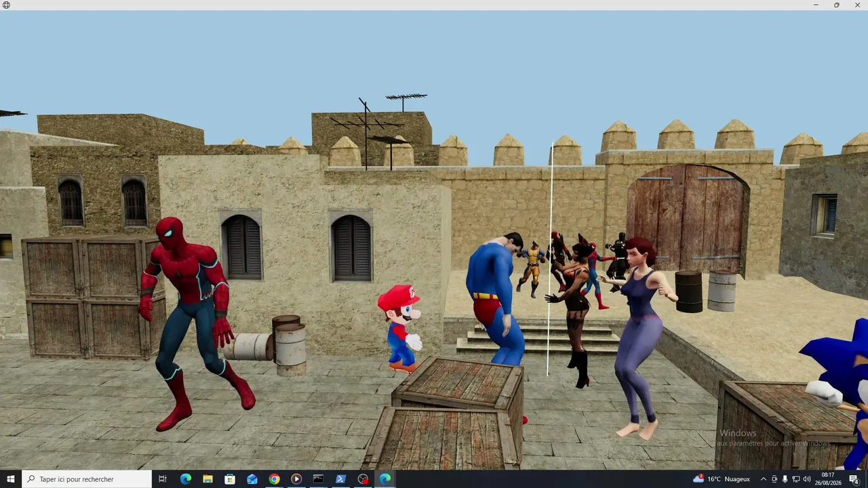868x488 pixels.
Task: Click the taskbar icon with red record dot
Action: click(363, 479)
